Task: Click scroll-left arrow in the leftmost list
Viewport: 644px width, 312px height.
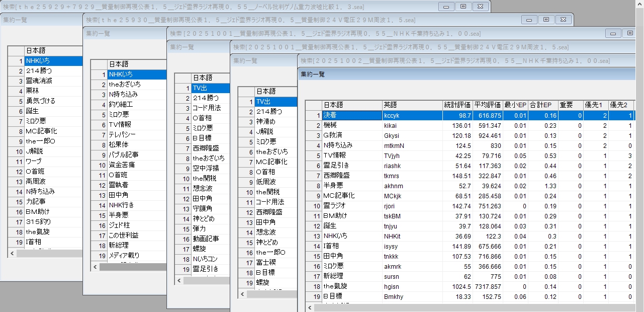Action: point(12,253)
